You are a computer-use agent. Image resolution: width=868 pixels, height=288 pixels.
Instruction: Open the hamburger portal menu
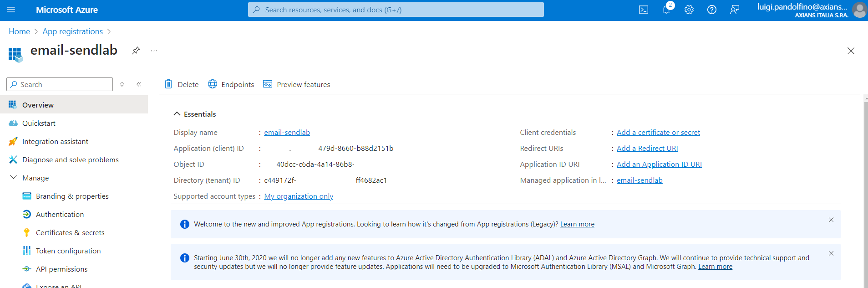click(11, 10)
